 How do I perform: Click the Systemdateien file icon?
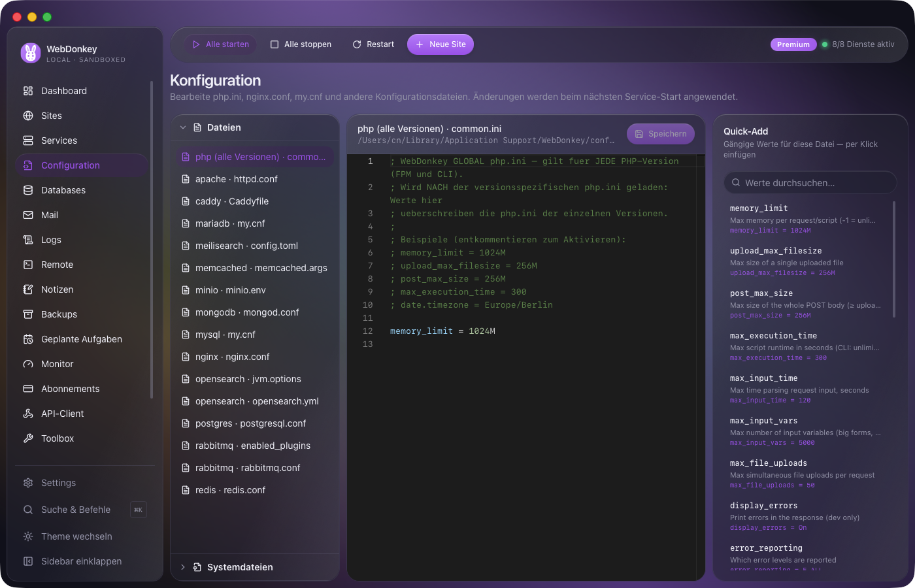[197, 567]
